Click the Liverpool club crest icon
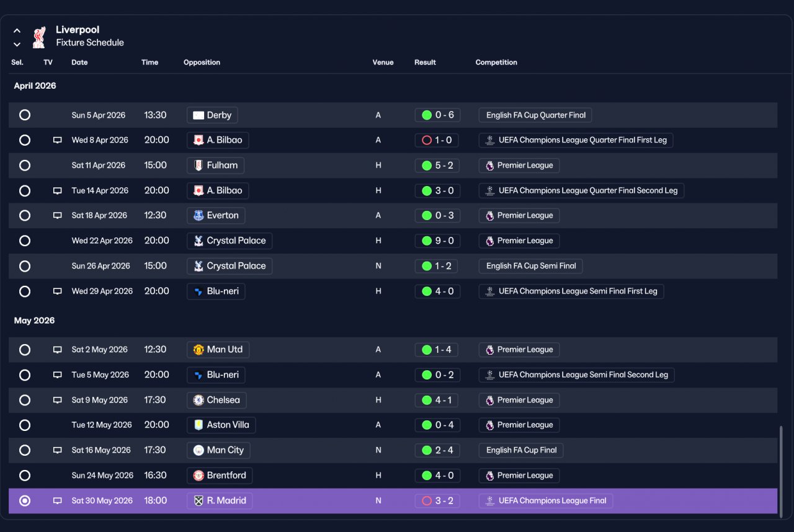 point(39,37)
